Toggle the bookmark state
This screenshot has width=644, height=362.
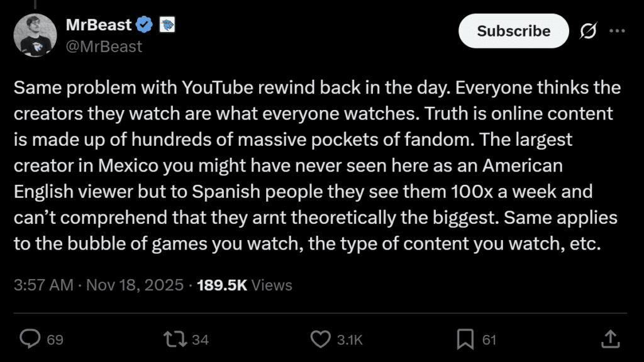click(x=465, y=339)
